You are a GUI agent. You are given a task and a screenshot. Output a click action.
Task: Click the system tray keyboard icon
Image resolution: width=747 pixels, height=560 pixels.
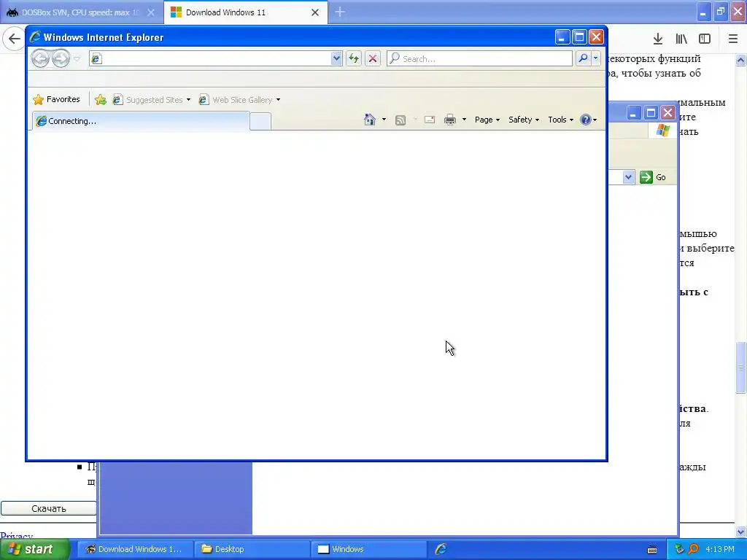pos(652,550)
